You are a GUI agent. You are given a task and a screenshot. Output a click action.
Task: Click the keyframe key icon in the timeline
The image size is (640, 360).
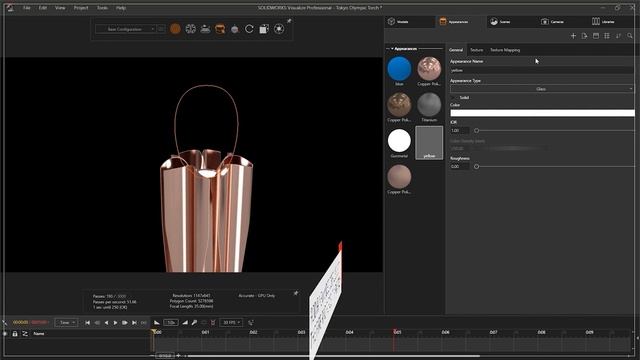194,322
